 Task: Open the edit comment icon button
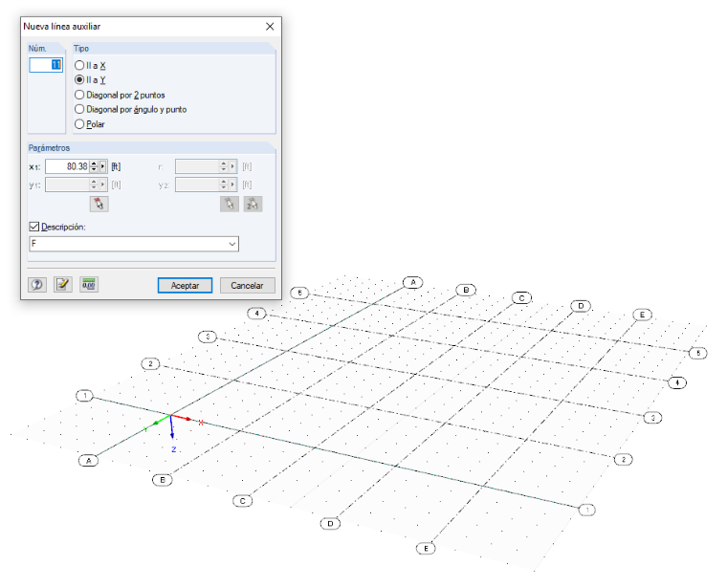tap(62, 285)
